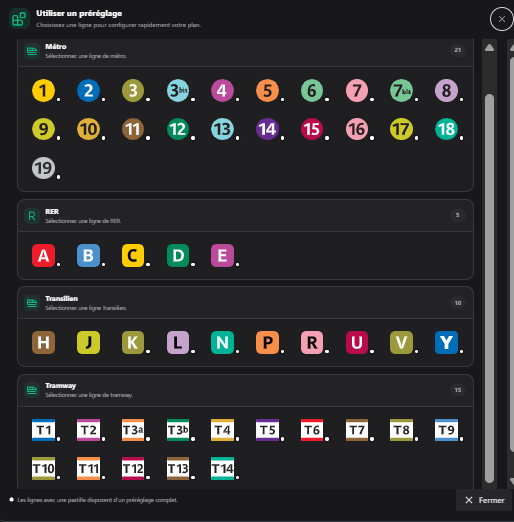Select Métro line 16 preset
Image resolution: width=514 pixels, height=522 pixels.
pos(357,129)
